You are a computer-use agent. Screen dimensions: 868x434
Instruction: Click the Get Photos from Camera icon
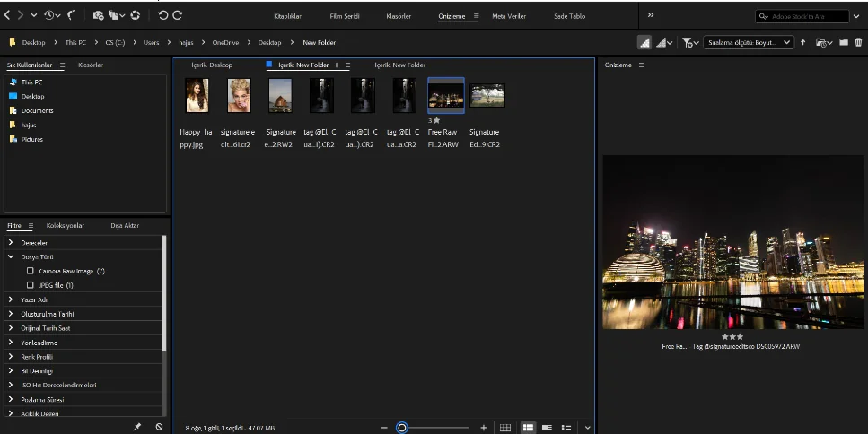pos(98,15)
